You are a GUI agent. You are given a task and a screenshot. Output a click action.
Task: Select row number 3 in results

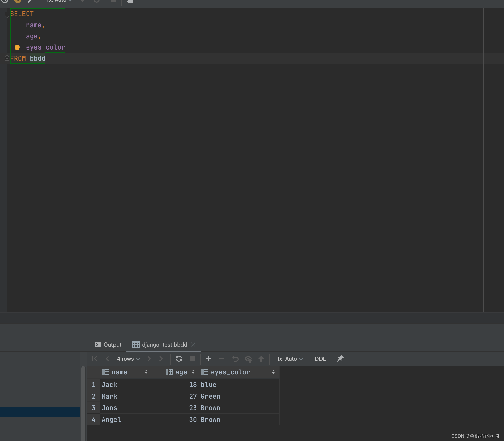coord(94,408)
